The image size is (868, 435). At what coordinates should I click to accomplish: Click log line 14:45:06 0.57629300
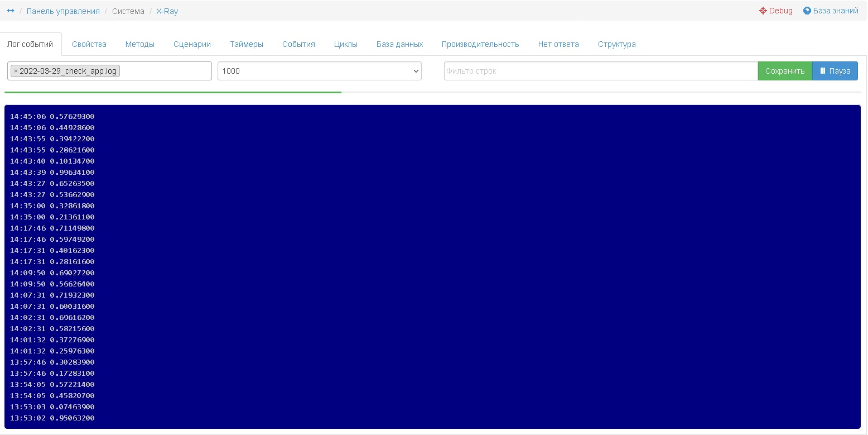52,117
